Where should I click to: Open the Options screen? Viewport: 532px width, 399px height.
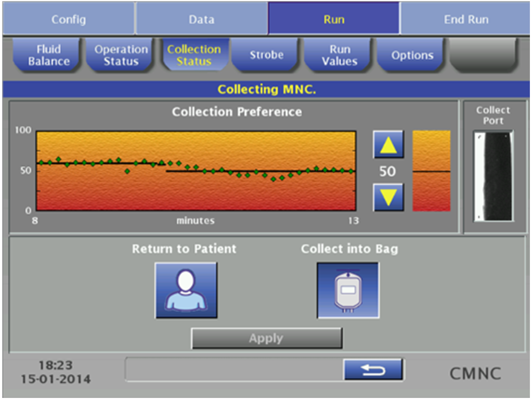(411, 55)
